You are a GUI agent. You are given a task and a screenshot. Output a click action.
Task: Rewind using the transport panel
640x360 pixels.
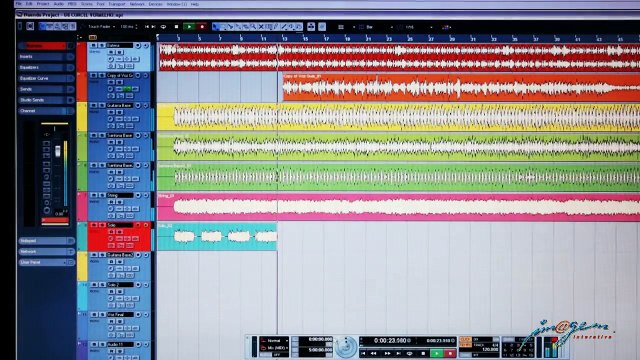click(373, 353)
